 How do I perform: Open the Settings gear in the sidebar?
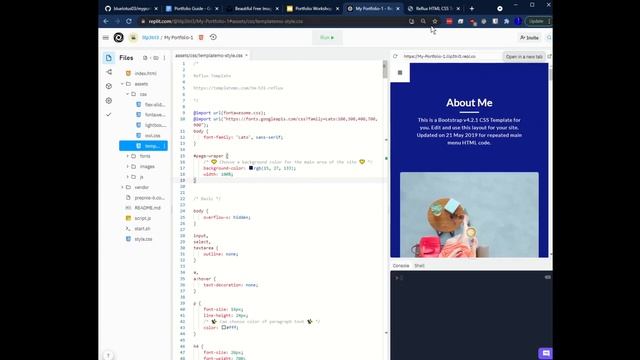pos(109,100)
